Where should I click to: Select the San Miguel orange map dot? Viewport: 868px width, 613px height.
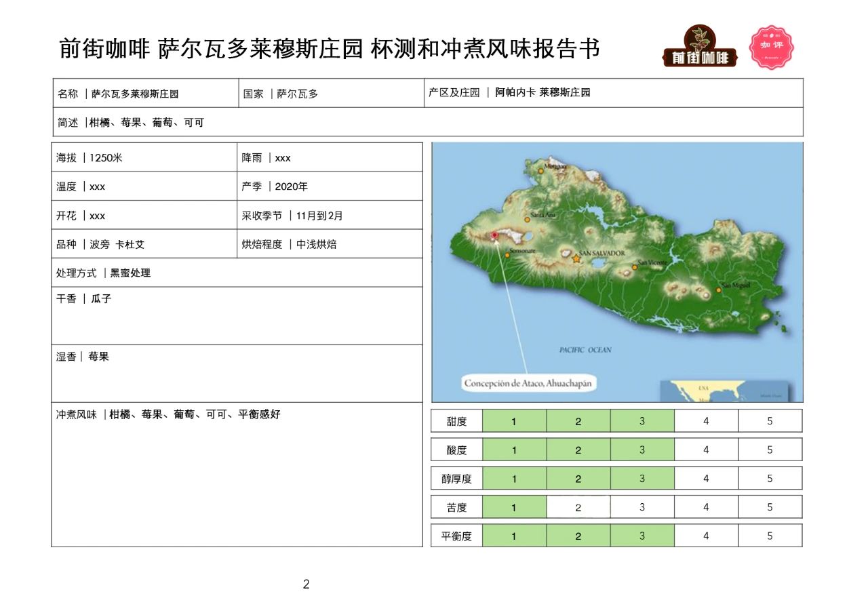coord(719,290)
